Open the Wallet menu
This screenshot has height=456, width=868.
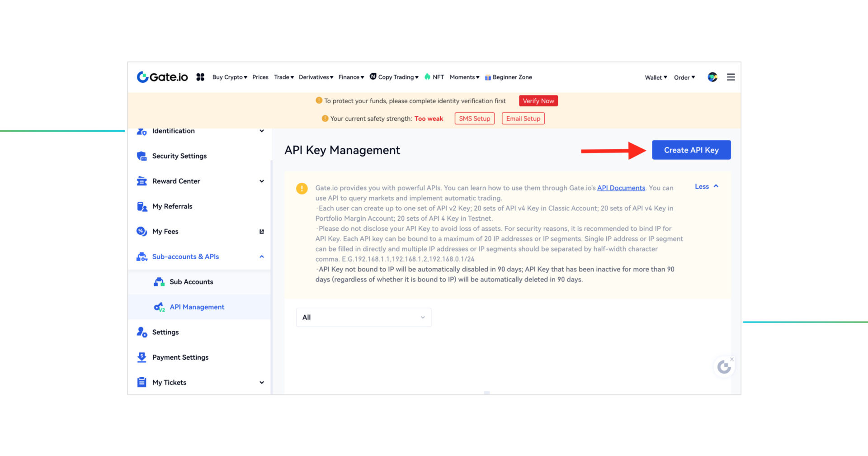point(656,78)
